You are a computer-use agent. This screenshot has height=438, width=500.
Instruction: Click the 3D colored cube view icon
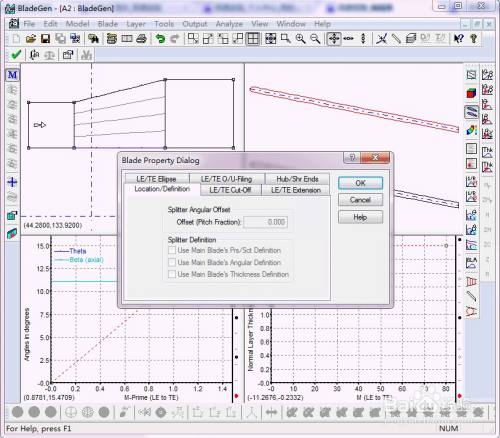click(x=471, y=93)
